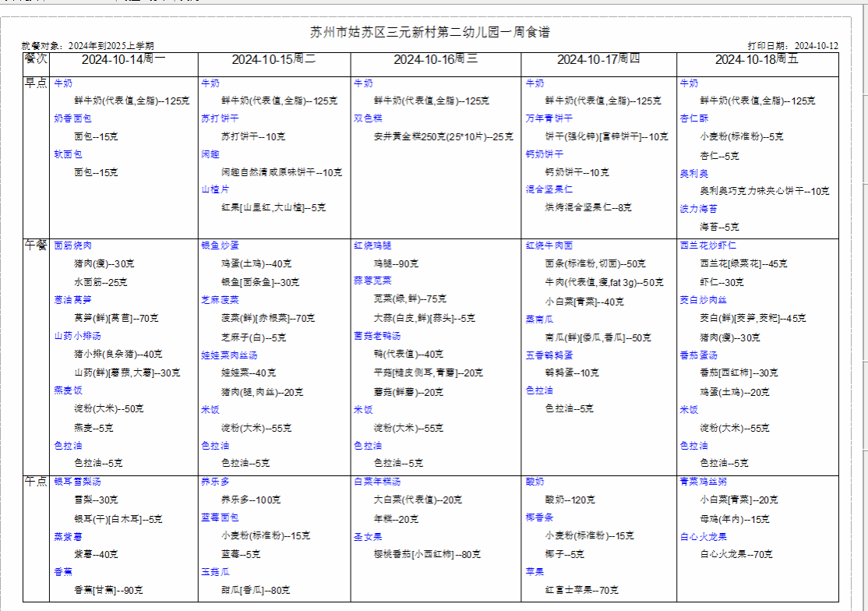The width and height of the screenshot is (868, 611).
Task: Open the 红烧牛肉面 dish link
Action: [549, 245]
